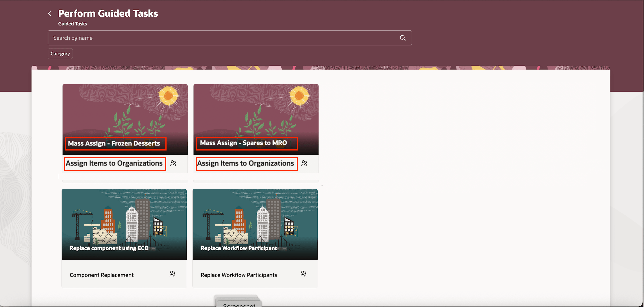The width and height of the screenshot is (644, 307).
Task: Click people icon on Frozen Desserts card
Action: point(173,163)
